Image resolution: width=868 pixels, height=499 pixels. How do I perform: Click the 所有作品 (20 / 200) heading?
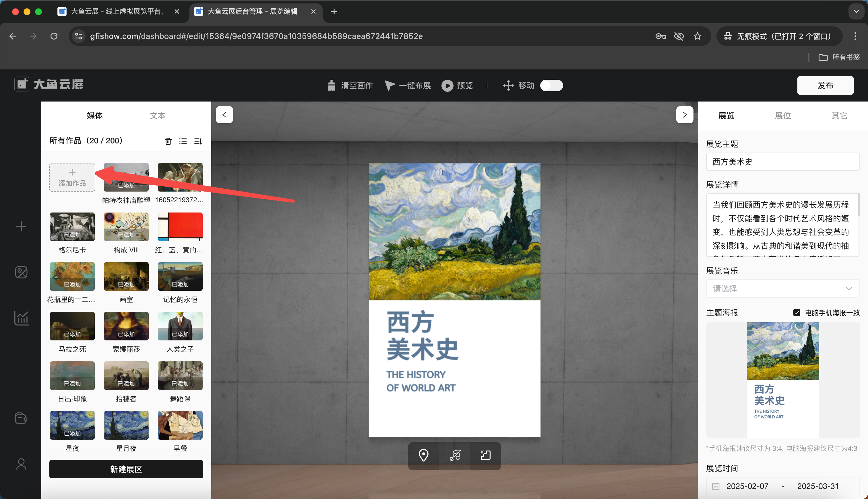click(x=86, y=141)
